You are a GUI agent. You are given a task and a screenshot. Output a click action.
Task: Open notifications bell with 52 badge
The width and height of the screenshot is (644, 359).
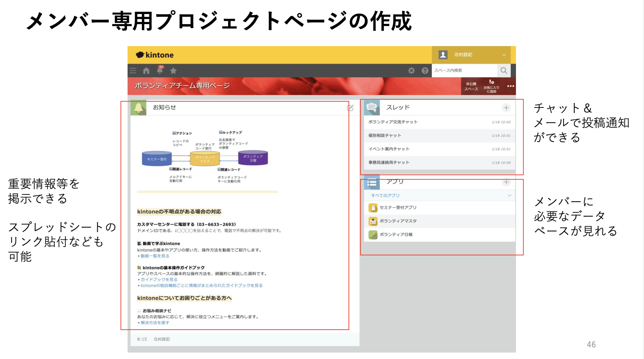pos(160,70)
